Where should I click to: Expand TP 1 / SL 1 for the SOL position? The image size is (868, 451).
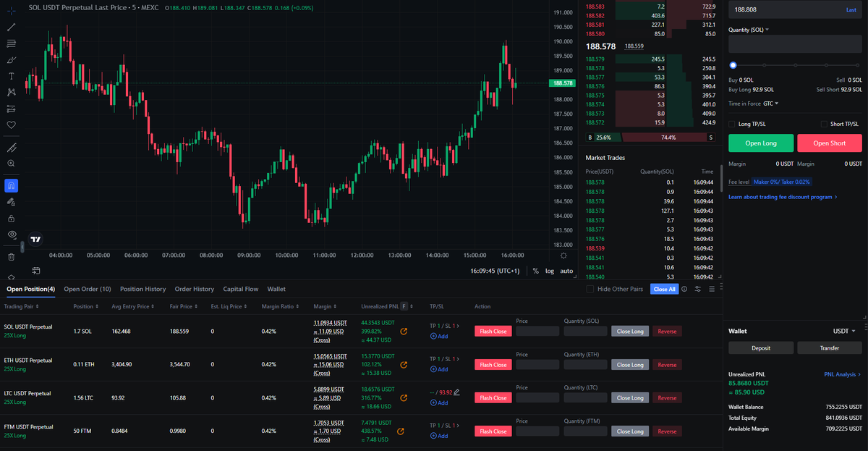click(x=443, y=325)
